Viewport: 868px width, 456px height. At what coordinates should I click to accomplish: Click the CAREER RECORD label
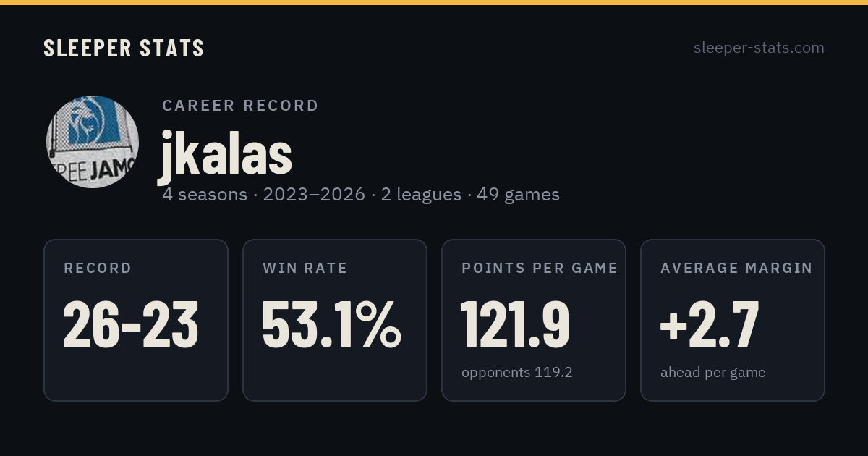(x=240, y=106)
